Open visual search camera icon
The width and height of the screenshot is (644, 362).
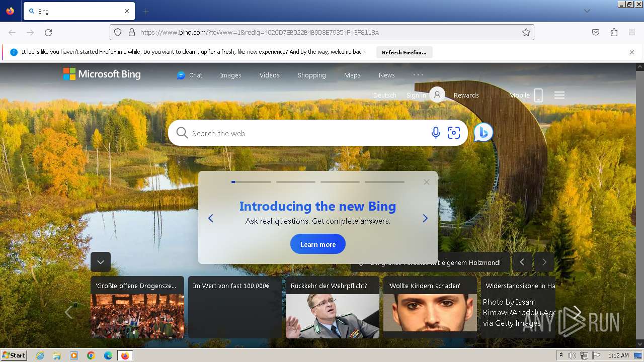pyautogui.click(x=454, y=133)
